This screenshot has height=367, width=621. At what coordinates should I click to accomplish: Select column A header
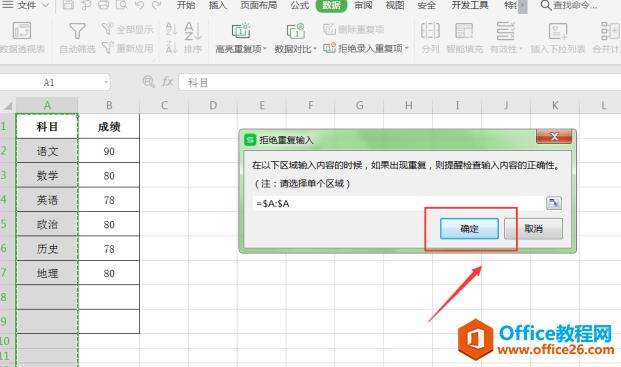click(47, 105)
